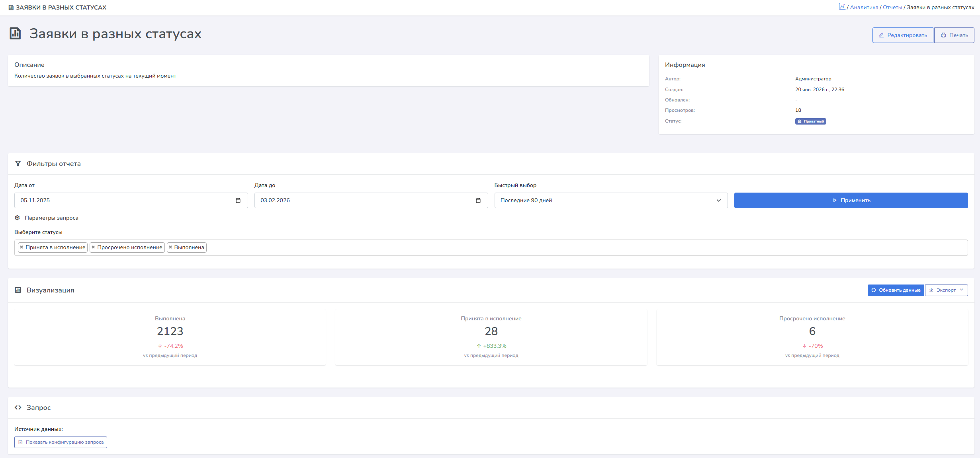Click the gear icon beside Параметры запроса
The image size is (980, 458).
(17, 218)
